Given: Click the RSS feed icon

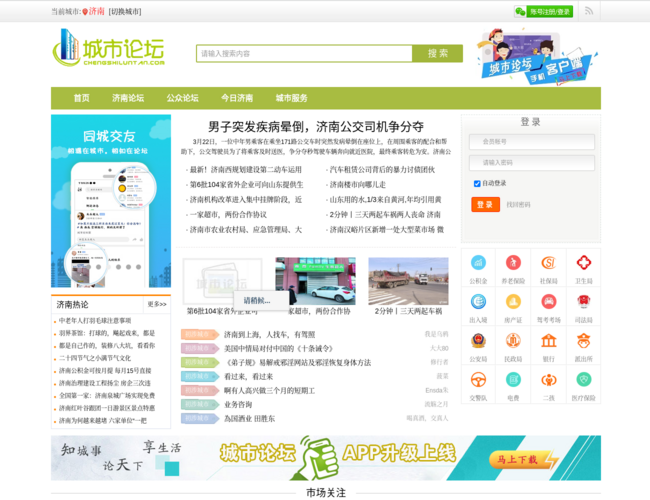Looking at the screenshot, I should click(589, 11).
